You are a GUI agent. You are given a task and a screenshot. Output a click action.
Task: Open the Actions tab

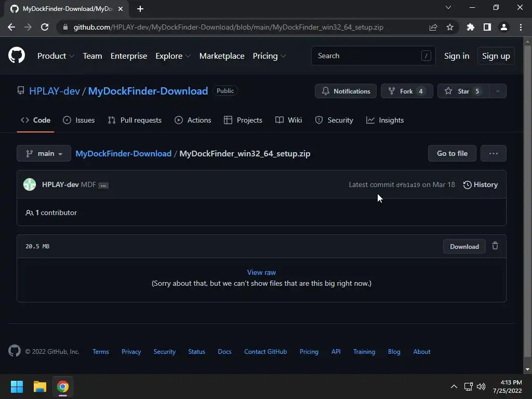[193, 120]
